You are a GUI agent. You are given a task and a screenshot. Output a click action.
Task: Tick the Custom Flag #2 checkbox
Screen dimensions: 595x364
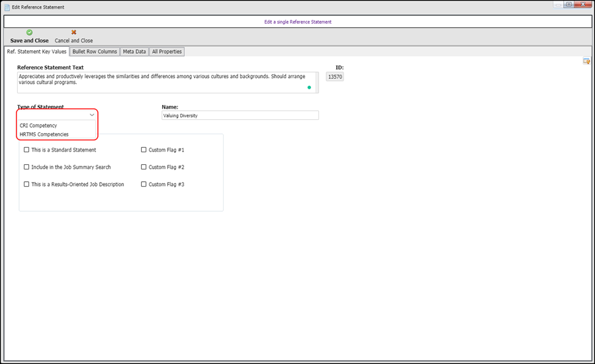pos(144,167)
